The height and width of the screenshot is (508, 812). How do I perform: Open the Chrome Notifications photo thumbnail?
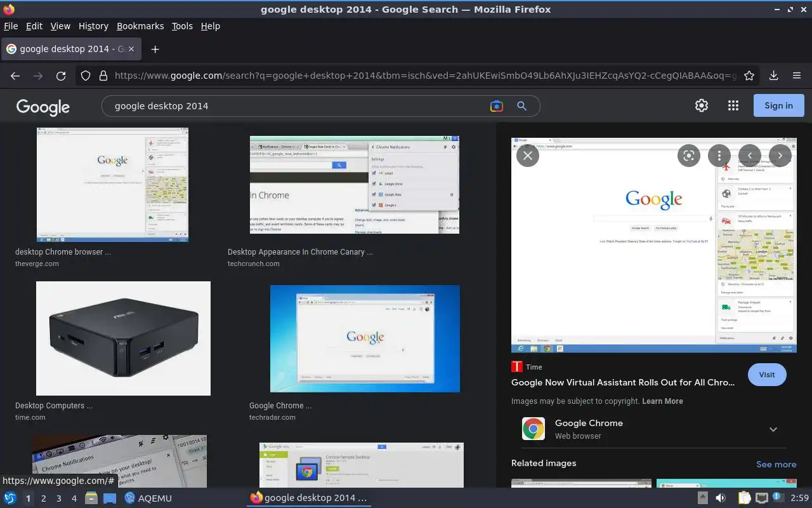click(x=119, y=461)
